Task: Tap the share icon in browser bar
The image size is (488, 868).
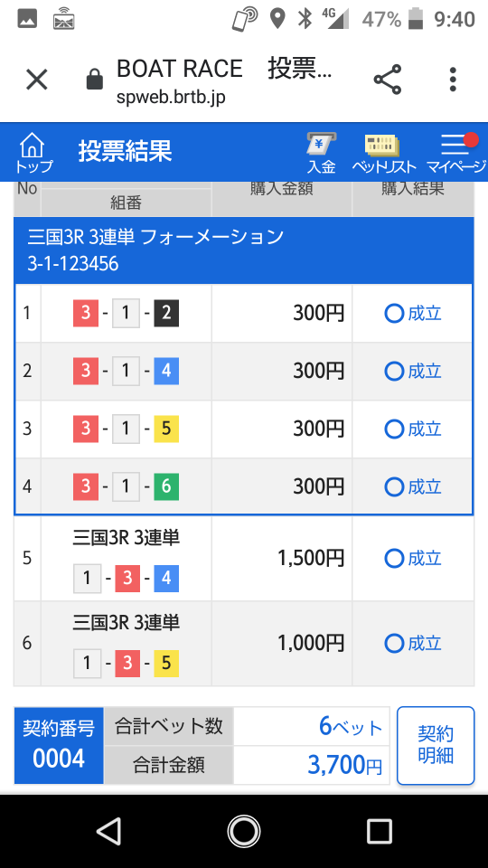Action: pos(388,80)
